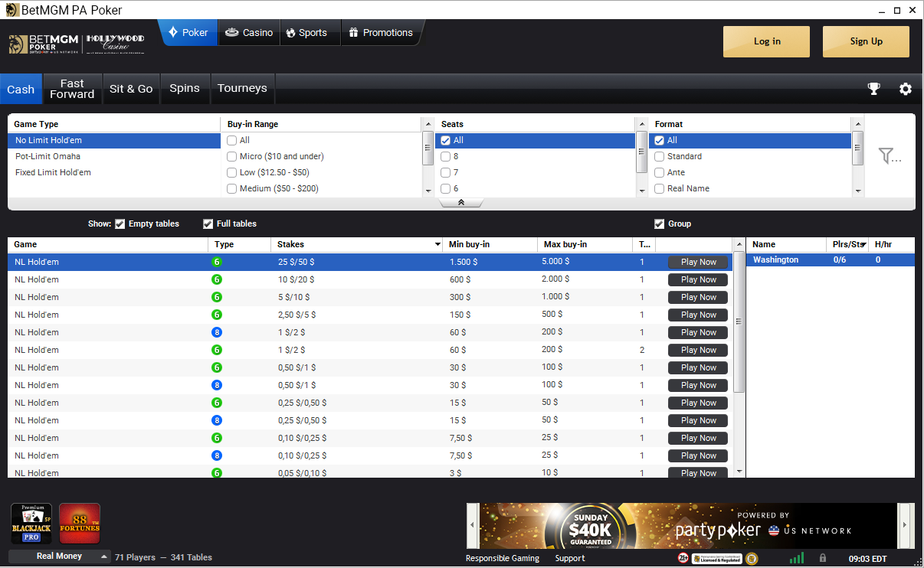This screenshot has width=924, height=568.
Task: Click green 6-seat icon in 2,50 $/5 $ row
Action: point(217,315)
